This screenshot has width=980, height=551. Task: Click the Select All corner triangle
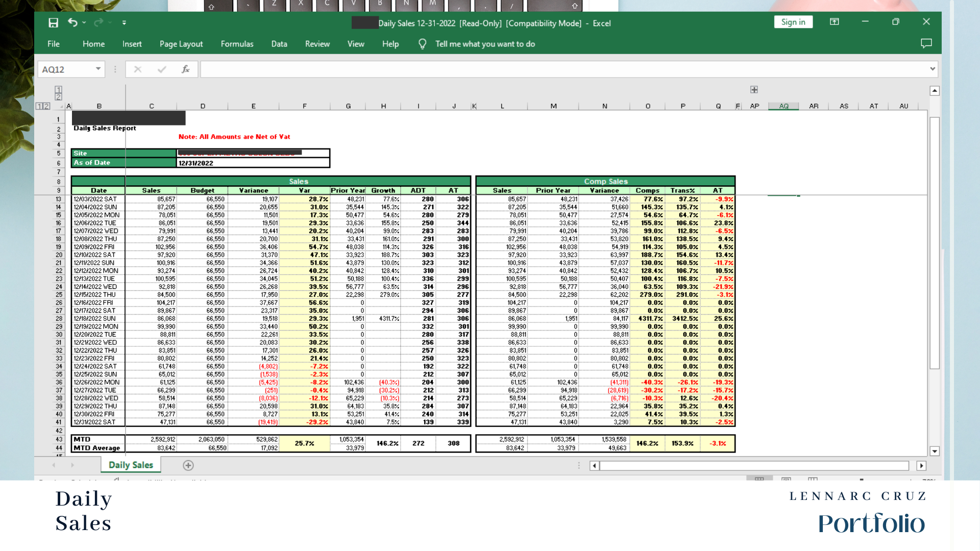tap(62, 106)
